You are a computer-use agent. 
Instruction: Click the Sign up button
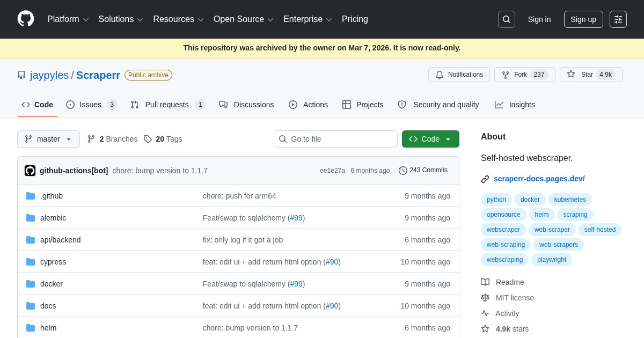[583, 19]
